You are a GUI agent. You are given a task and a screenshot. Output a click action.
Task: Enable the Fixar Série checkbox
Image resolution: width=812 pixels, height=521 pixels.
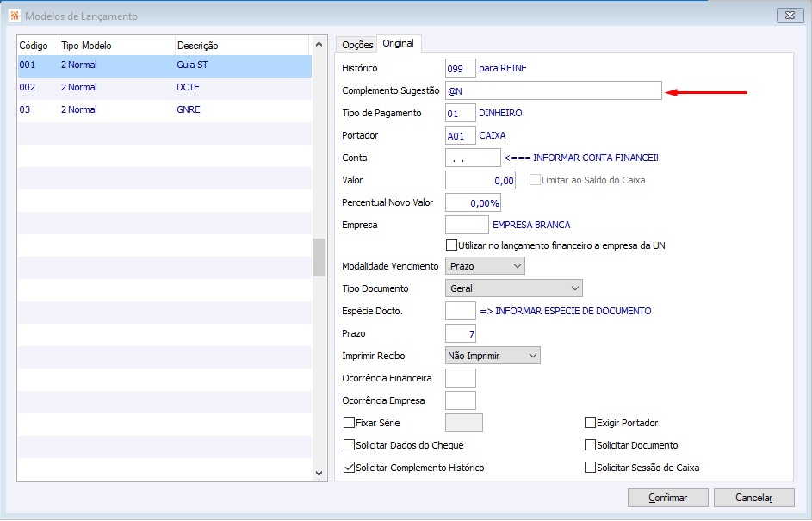(349, 423)
